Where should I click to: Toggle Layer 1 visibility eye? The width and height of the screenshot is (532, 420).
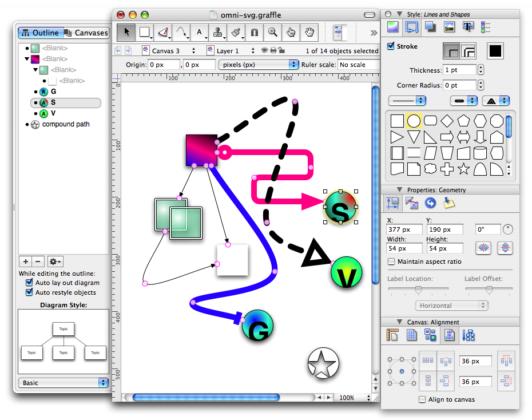[265, 50]
